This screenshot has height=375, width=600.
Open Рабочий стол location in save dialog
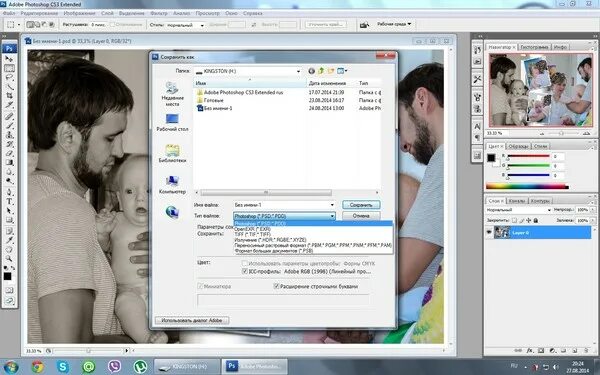coord(172,122)
